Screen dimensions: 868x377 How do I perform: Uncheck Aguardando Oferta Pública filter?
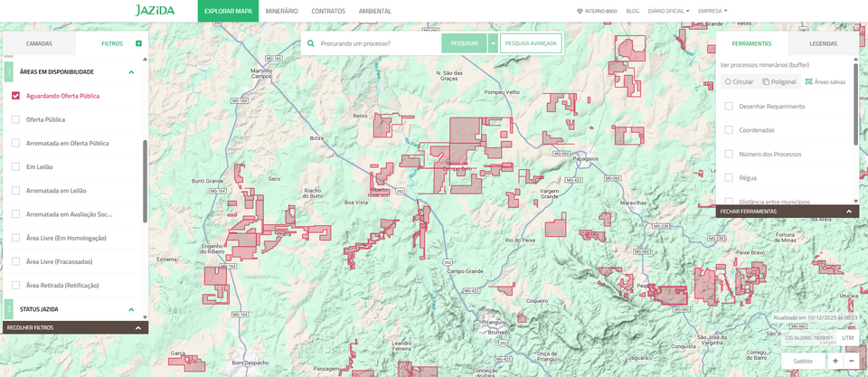coord(15,96)
